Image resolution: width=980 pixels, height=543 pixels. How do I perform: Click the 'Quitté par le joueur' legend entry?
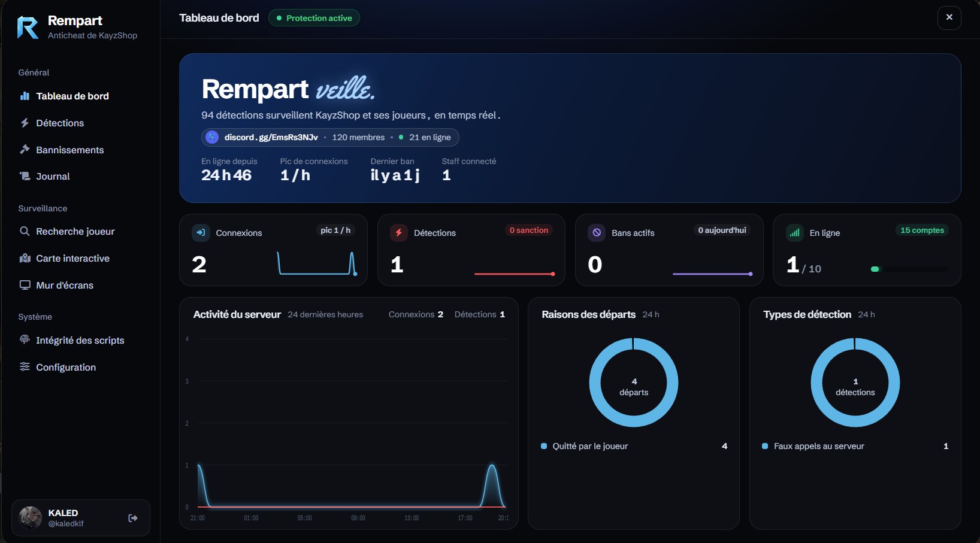click(634, 446)
